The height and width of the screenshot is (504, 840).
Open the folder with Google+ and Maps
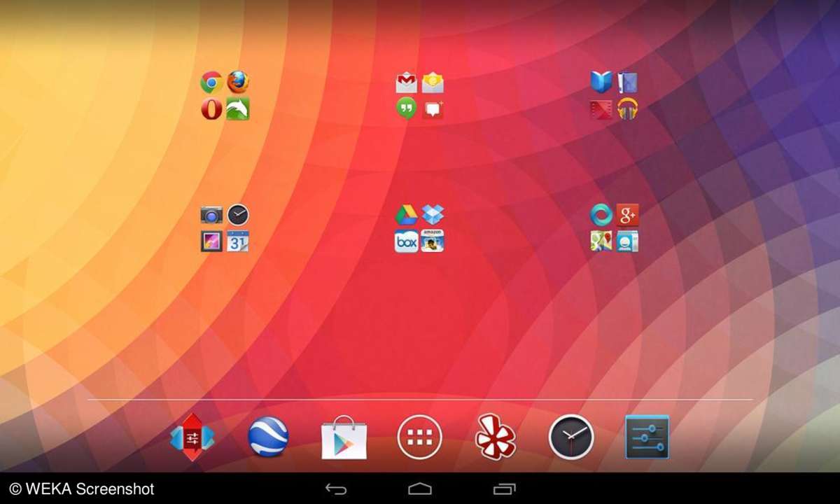click(615, 227)
